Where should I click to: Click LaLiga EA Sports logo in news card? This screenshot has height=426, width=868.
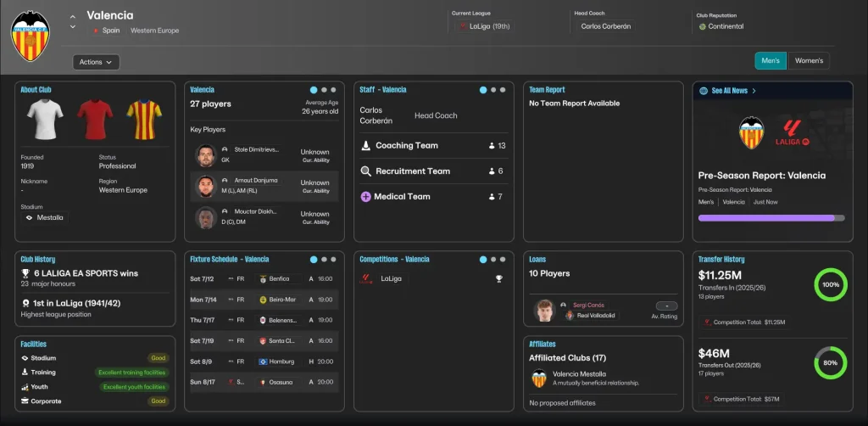tap(793, 133)
